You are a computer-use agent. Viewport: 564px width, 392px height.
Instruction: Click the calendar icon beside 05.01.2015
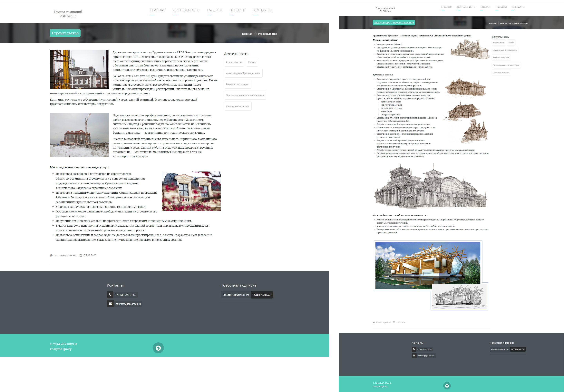(x=81, y=255)
